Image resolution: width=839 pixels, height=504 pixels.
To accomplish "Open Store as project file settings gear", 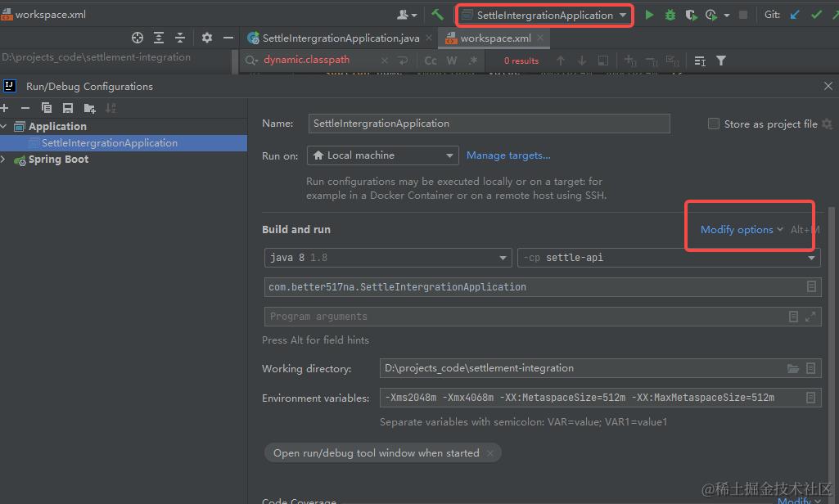I will (x=827, y=124).
